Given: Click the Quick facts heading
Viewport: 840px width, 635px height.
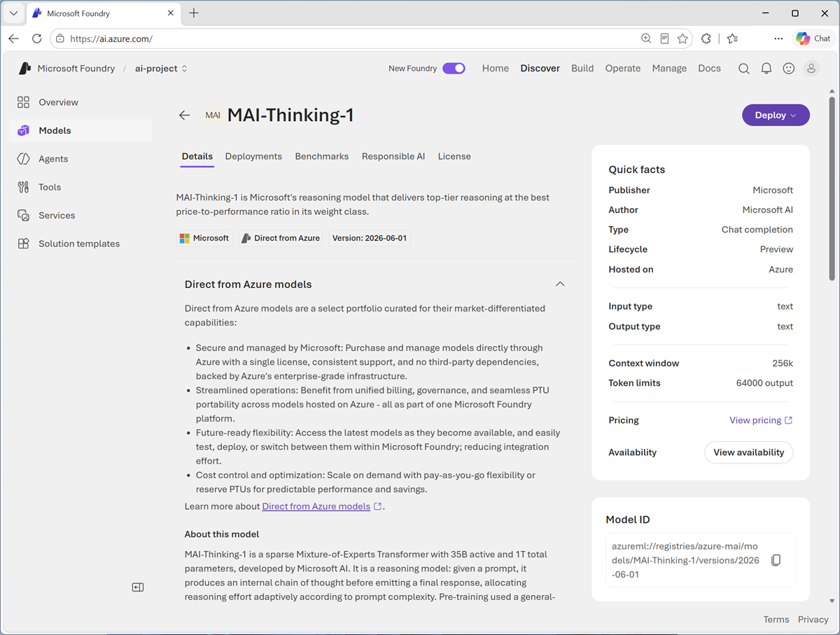Looking at the screenshot, I should (x=637, y=169).
